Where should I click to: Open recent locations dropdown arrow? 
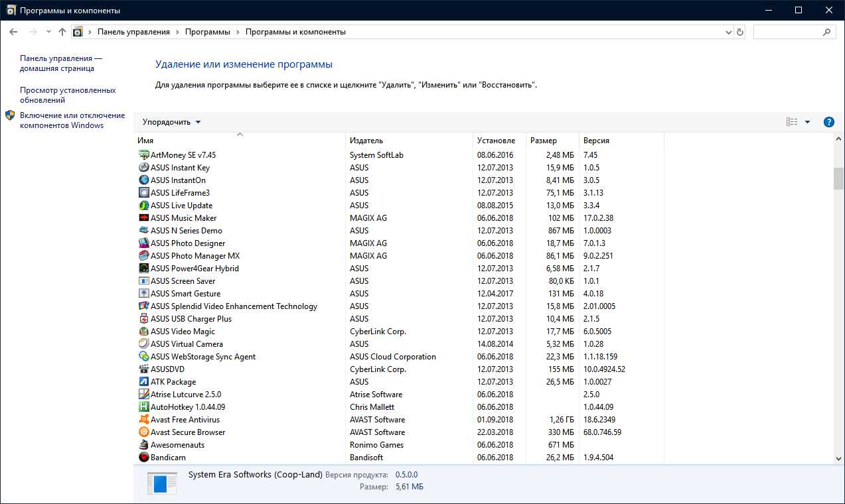point(48,32)
